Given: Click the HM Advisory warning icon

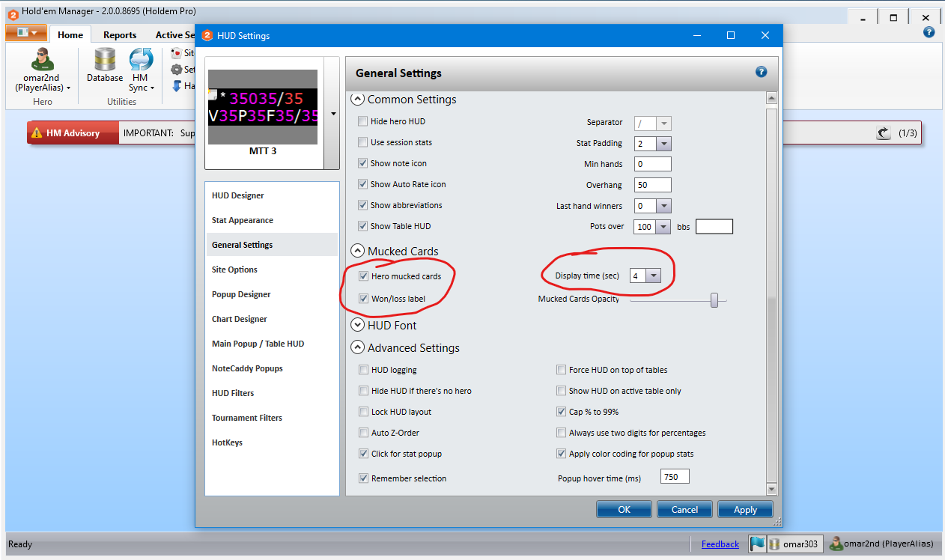Looking at the screenshot, I should click(37, 133).
